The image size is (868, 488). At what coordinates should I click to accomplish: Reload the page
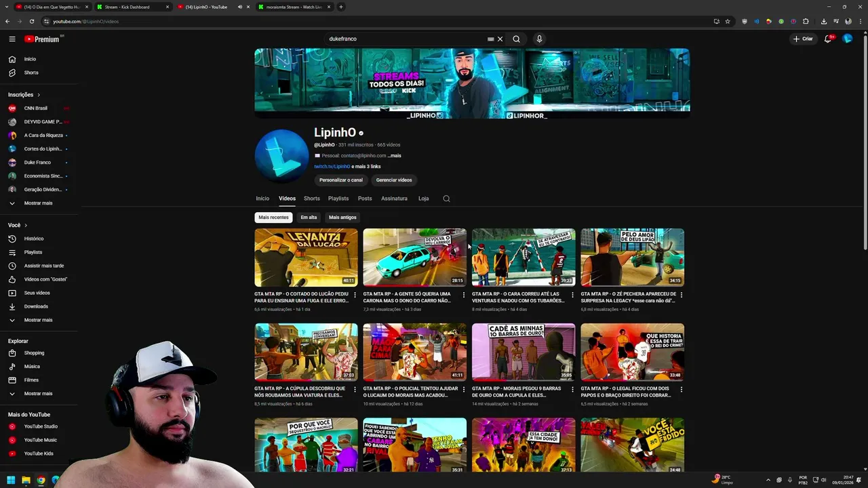[x=31, y=21]
